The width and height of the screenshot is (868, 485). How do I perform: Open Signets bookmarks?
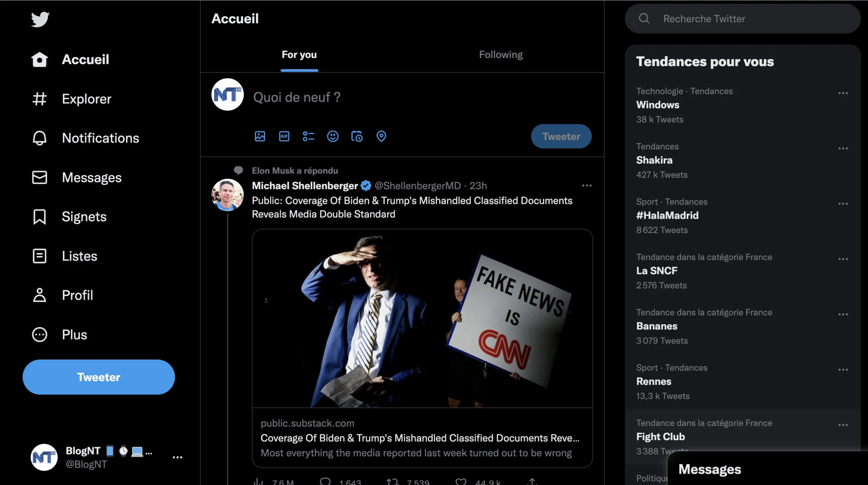pos(69,217)
